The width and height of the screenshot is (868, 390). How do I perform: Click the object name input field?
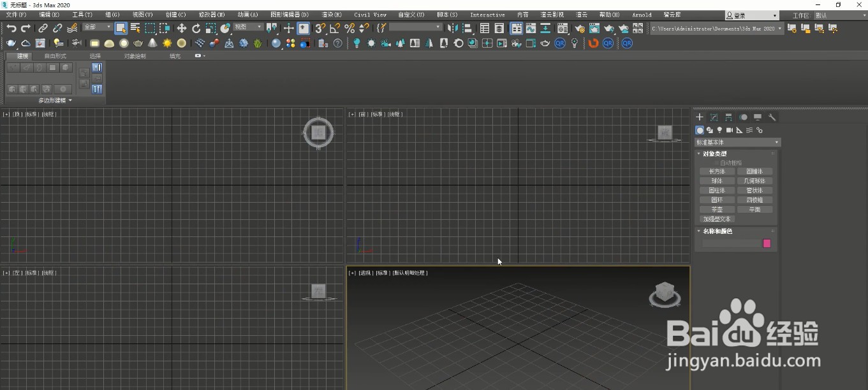point(732,243)
